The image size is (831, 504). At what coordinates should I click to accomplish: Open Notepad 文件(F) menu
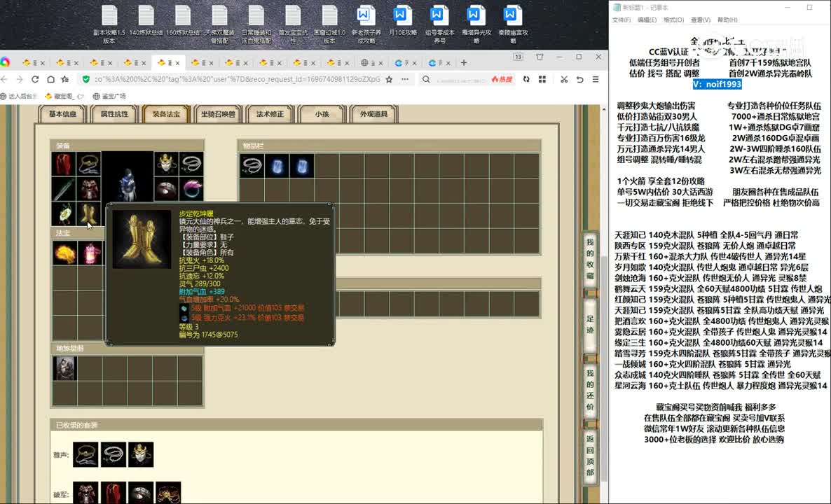point(621,20)
